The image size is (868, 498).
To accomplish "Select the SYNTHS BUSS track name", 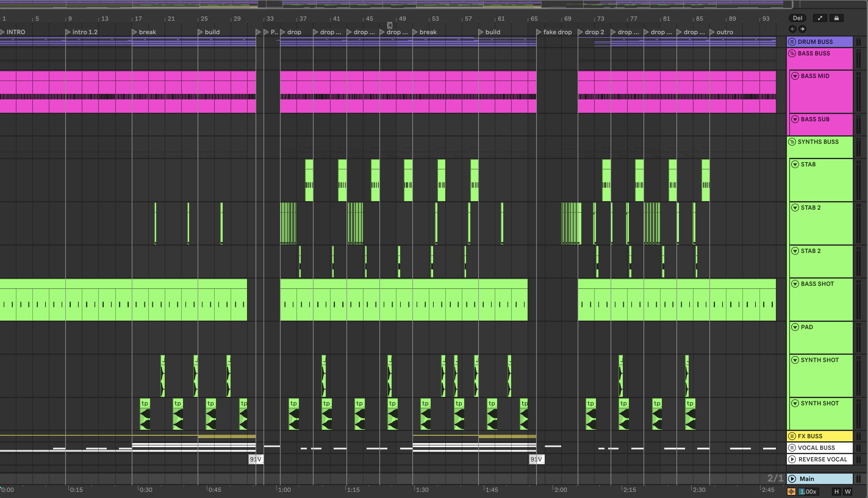I will [x=818, y=142].
